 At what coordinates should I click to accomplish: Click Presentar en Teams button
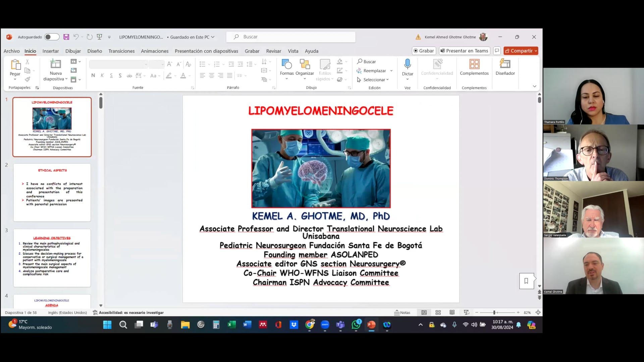pyautogui.click(x=465, y=51)
